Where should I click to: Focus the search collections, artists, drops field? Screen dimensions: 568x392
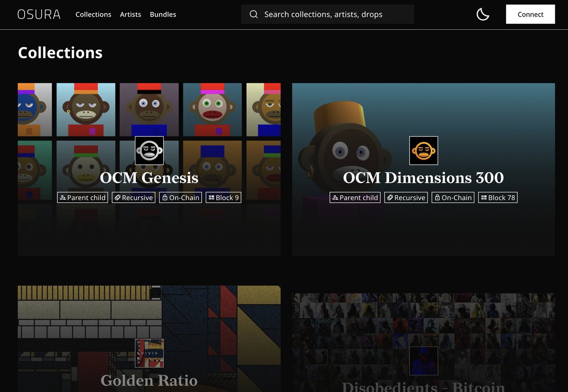(x=328, y=14)
